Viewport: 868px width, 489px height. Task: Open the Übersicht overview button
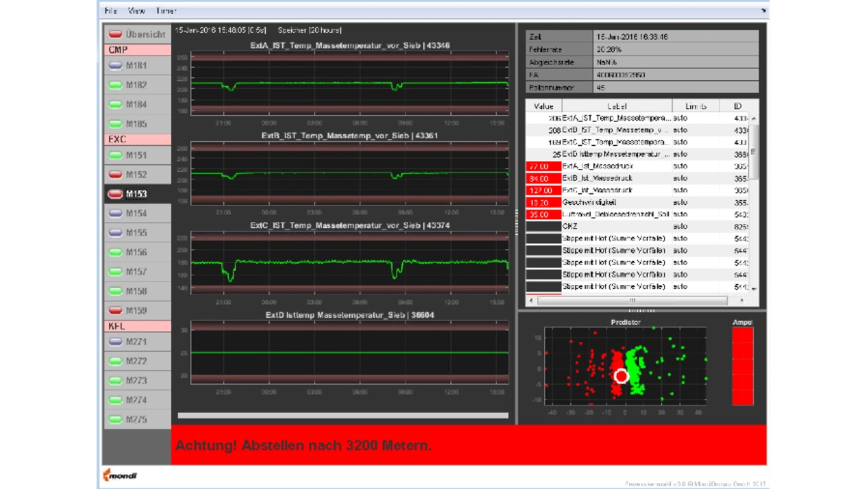(x=137, y=34)
